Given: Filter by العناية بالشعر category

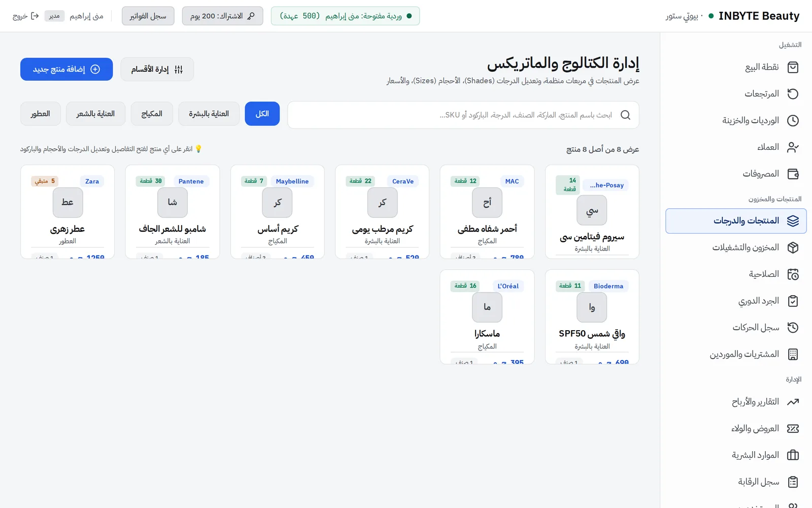Looking at the screenshot, I should click(95, 114).
